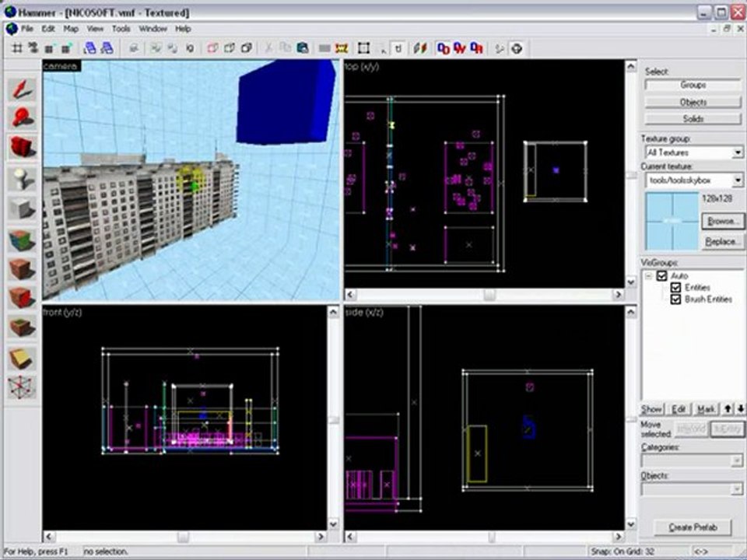Image resolution: width=747 pixels, height=560 pixels.
Task: Open the View menu
Action: [95, 29]
